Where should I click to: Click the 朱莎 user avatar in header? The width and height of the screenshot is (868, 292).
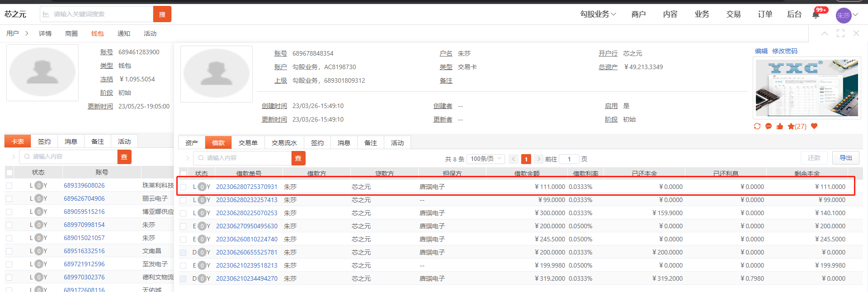point(844,15)
